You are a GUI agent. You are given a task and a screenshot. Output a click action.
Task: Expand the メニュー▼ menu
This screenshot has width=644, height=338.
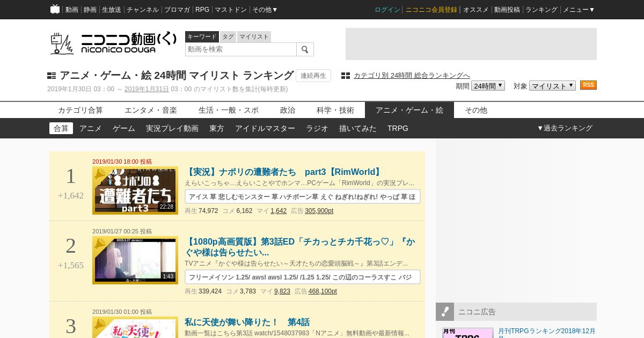(x=579, y=10)
